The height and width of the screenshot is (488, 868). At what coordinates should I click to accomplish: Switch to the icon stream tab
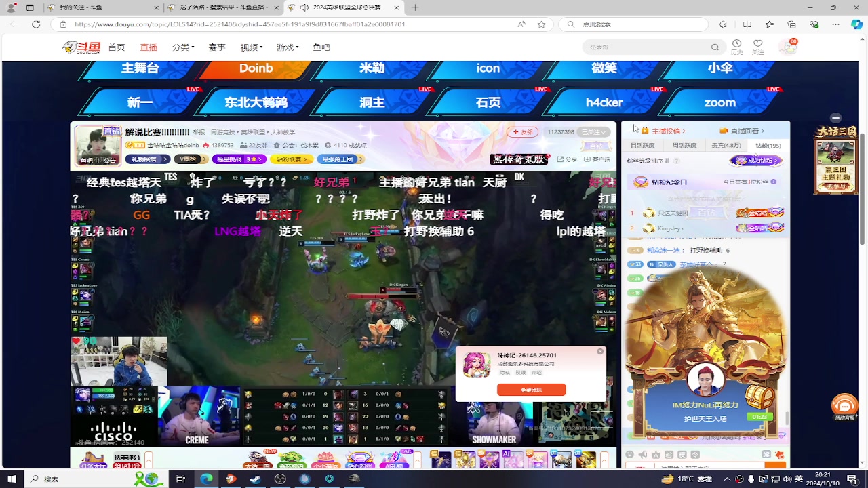(488, 68)
